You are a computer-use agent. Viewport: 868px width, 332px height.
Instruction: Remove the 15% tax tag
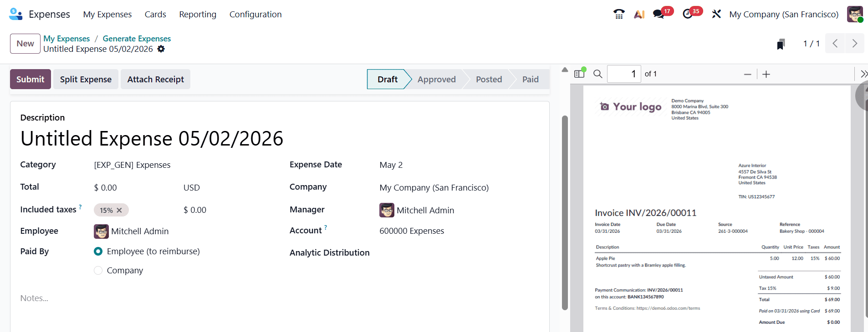119,210
